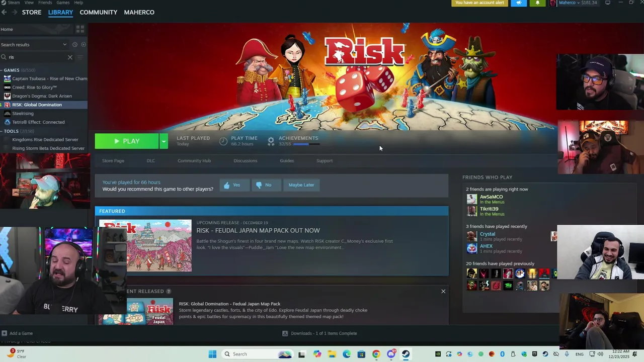Open the Steam menu

tap(14, 3)
